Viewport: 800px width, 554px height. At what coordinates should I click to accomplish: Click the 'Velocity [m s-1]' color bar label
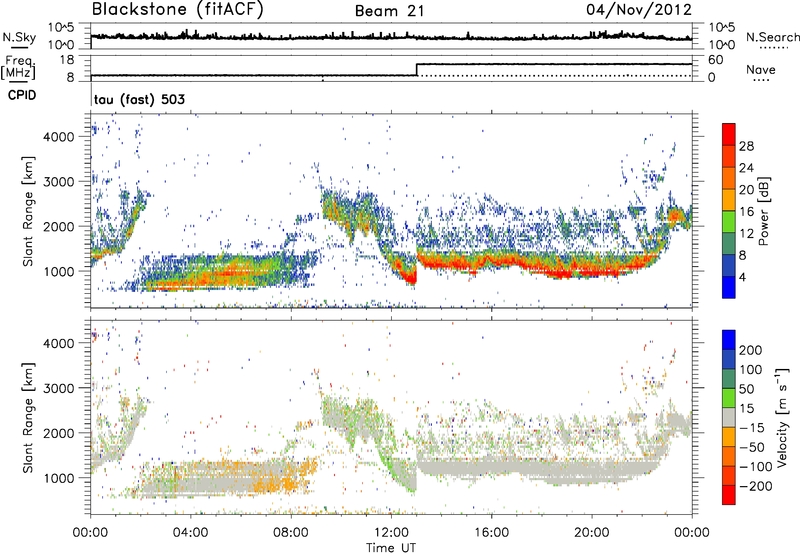[x=782, y=417]
